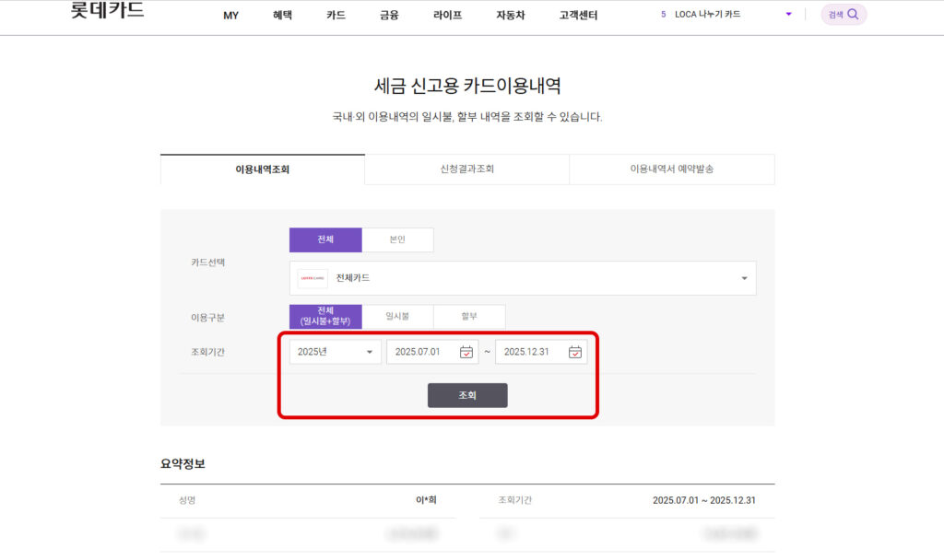
Task: Click the LOTTE CARD thumbnail in card selector
Action: 313,277
